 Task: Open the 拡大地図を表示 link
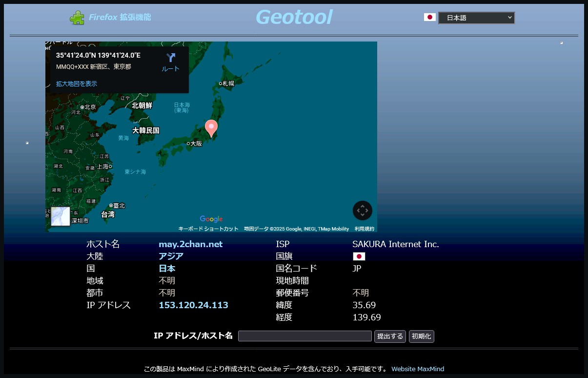pyautogui.click(x=77, y=84)
